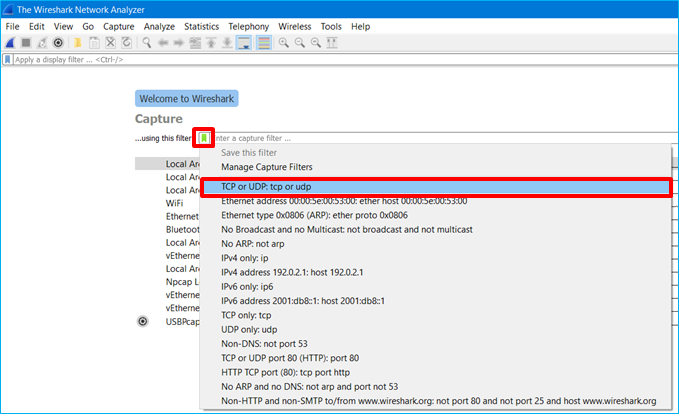
Task: Select the TCP or UDP capture filter
Action: (436, 187)
